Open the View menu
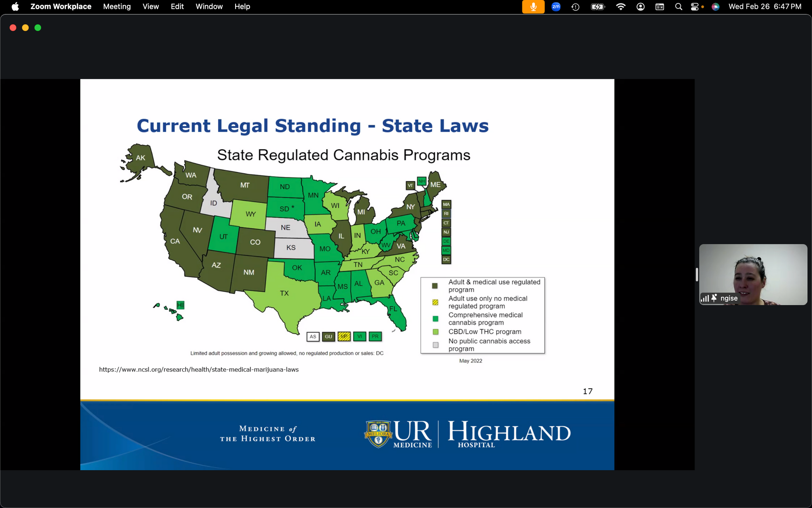The height and width of the screenshot is (508, 812). tap(151, 7)
